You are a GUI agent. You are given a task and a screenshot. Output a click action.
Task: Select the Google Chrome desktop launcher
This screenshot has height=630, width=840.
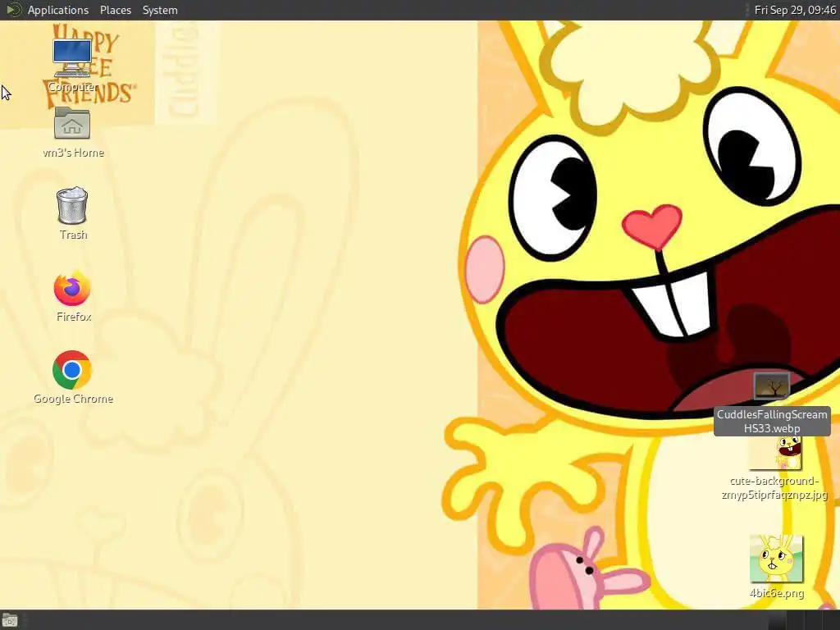72,370
